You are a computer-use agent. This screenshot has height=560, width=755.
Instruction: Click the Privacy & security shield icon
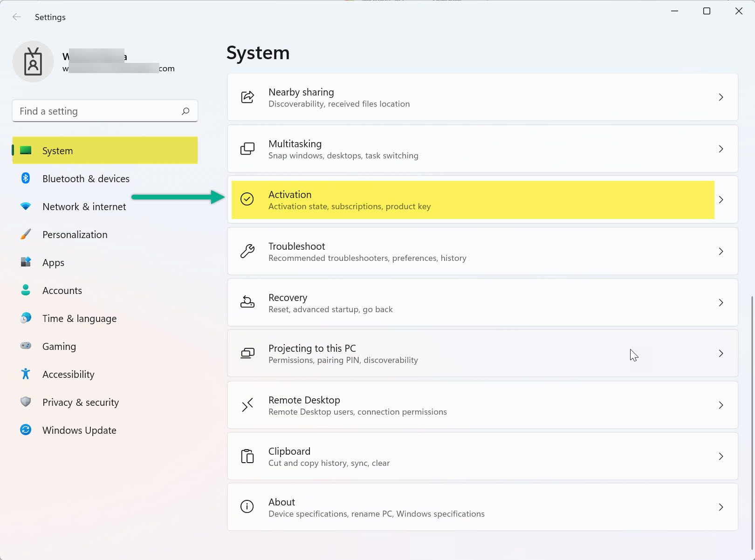pos(26,402)
